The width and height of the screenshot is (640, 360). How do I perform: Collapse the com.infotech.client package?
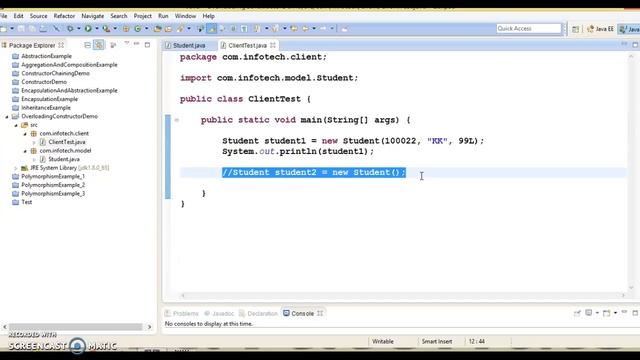tap(25, 134)
